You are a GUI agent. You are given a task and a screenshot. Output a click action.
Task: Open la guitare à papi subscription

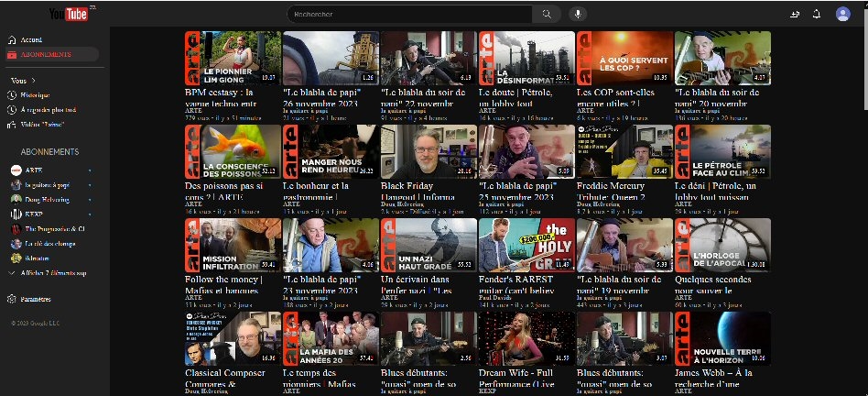(x=48, y=185)
